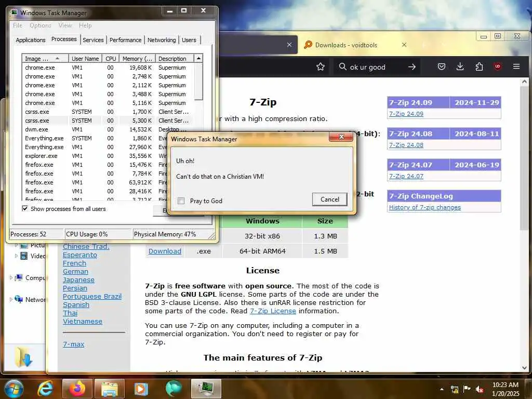Switch to the Users tab
Image resolution: width=532 pixels, height=399 pixels.
point(189,40)
